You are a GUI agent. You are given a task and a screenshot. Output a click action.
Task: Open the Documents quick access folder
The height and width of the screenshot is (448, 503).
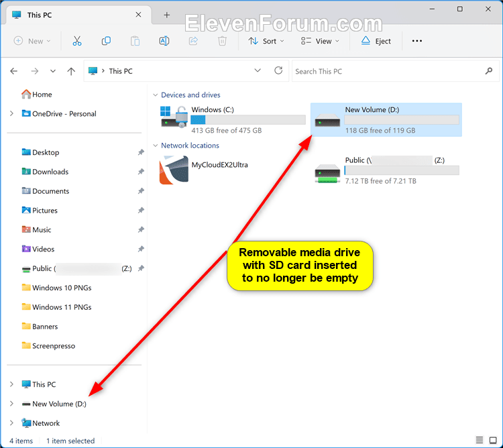(45, 191)
